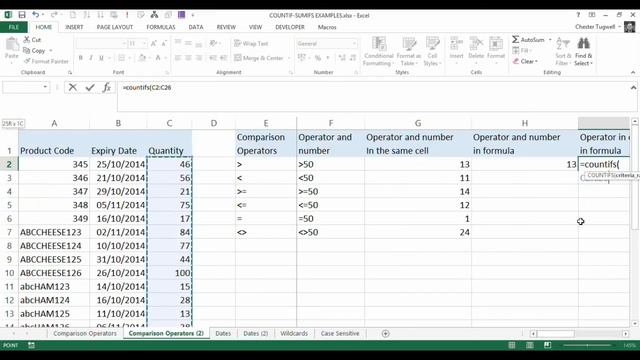
Task: Click the AutoSum sigma button
Action: pos(529,40)
